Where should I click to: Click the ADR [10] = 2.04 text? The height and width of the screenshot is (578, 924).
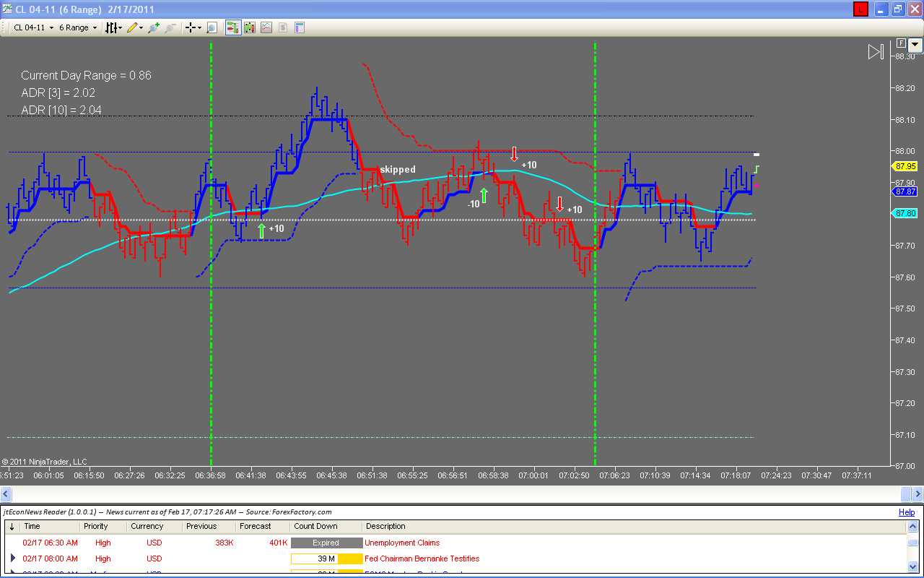61,111
